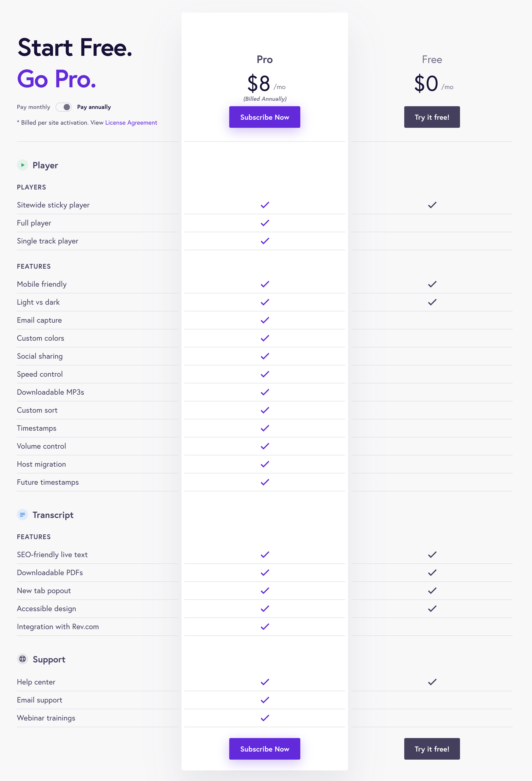Screen dimensions: 532x781
Task: Select the Pay annually label
Action: (94, 107)
